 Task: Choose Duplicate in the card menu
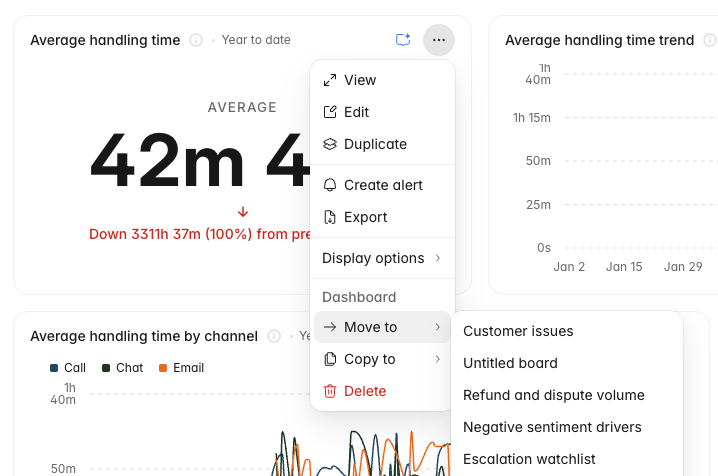(x=382, y=144)
